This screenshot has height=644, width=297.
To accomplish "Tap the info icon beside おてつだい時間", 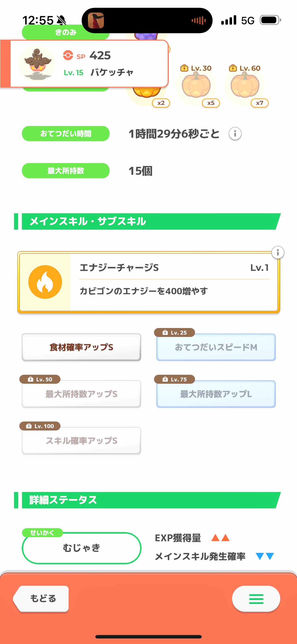I will [235, 134].
